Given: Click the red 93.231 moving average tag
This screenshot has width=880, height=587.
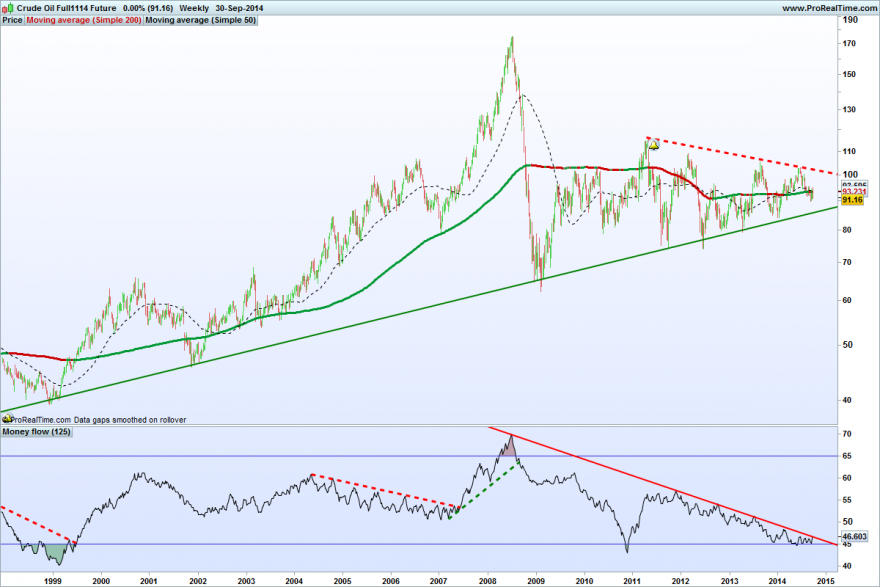Looking at the screenshot, I should [x=854, y=191].
